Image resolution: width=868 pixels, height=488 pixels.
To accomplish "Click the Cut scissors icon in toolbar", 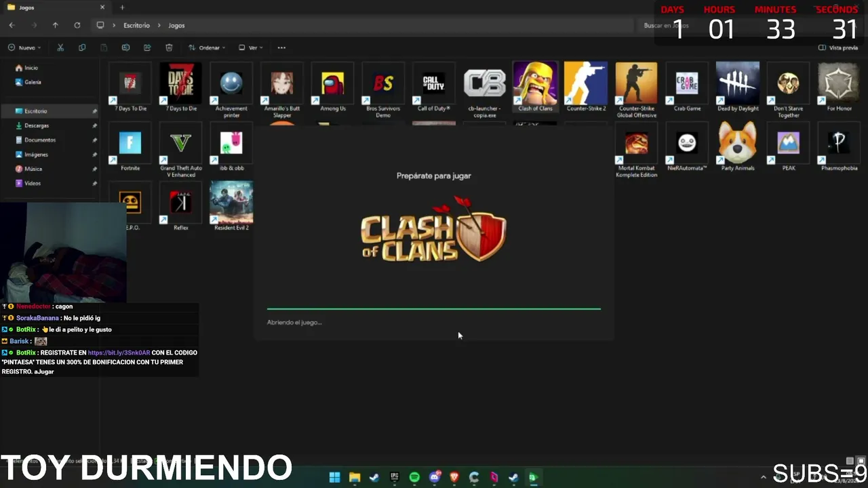I will click(x=60, y=47).
